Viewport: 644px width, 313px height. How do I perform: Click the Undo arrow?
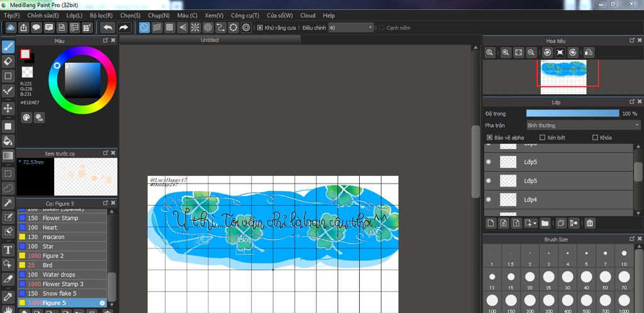pyautogui.click(x=108, y=28)
